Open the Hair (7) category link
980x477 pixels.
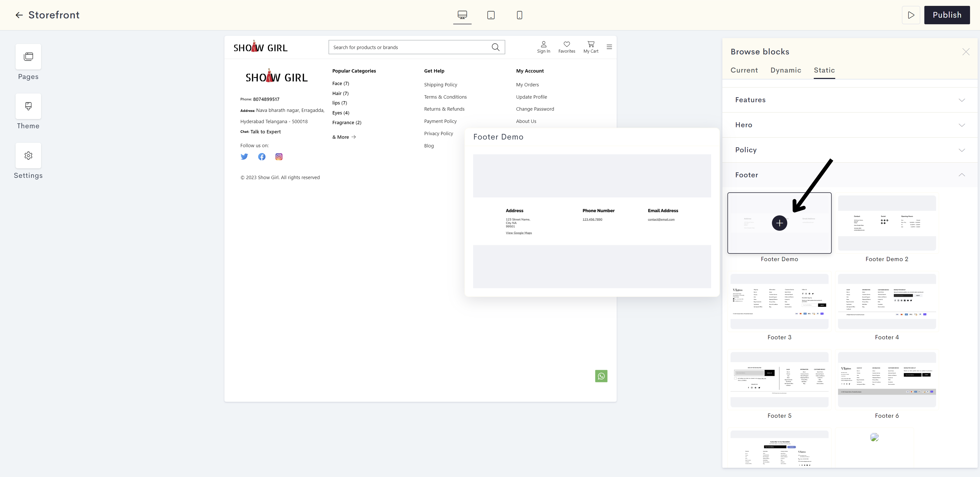click(x=340, y=93)
